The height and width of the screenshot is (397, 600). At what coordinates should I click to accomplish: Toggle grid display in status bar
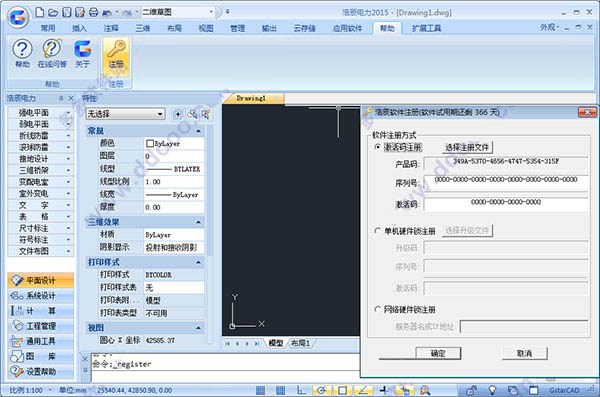(280, 390)
